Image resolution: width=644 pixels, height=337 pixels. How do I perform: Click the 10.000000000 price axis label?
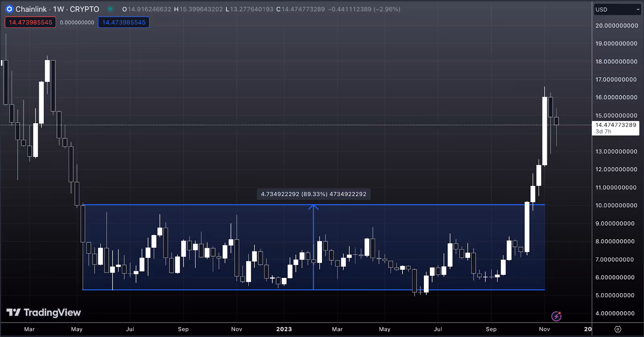pyautogui.click(x=616, y=205)
